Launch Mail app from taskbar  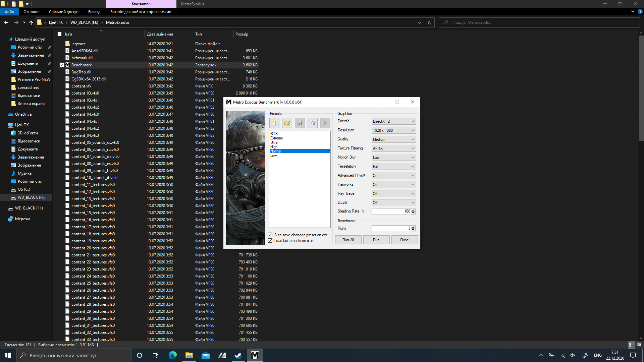(206, 355)
